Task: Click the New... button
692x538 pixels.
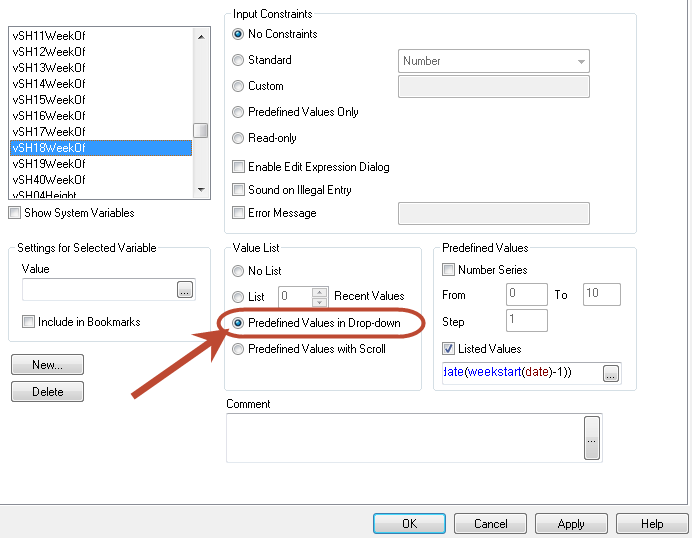Action: coord(47,365)
